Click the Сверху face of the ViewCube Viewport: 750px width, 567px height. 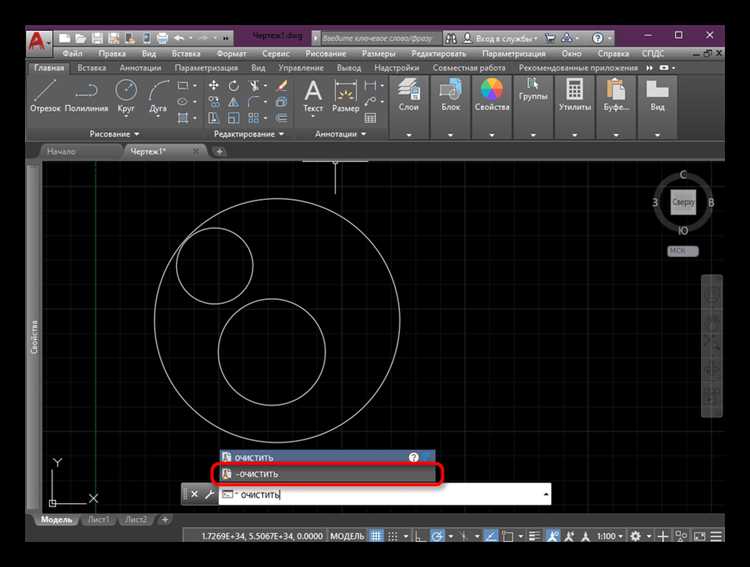point(683,202)
